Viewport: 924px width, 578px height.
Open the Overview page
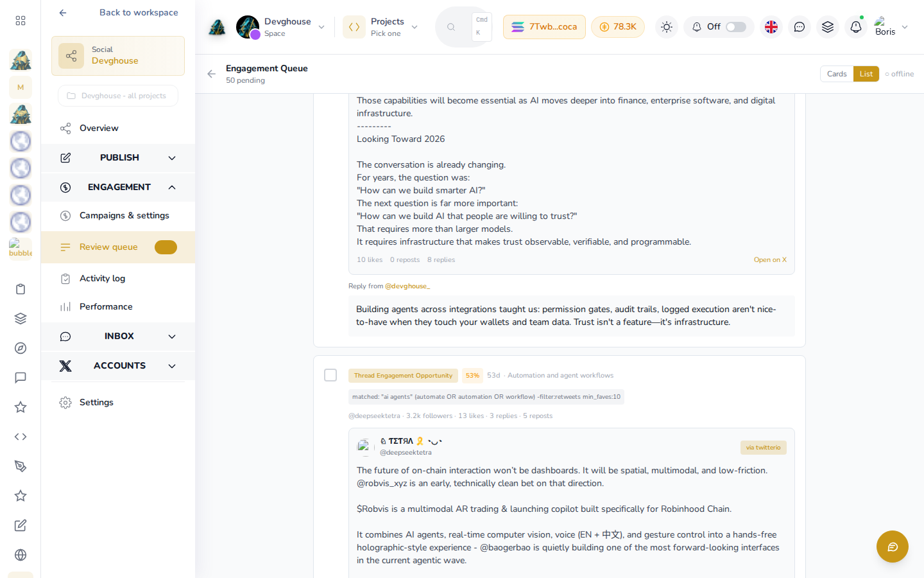coord(118,128)
